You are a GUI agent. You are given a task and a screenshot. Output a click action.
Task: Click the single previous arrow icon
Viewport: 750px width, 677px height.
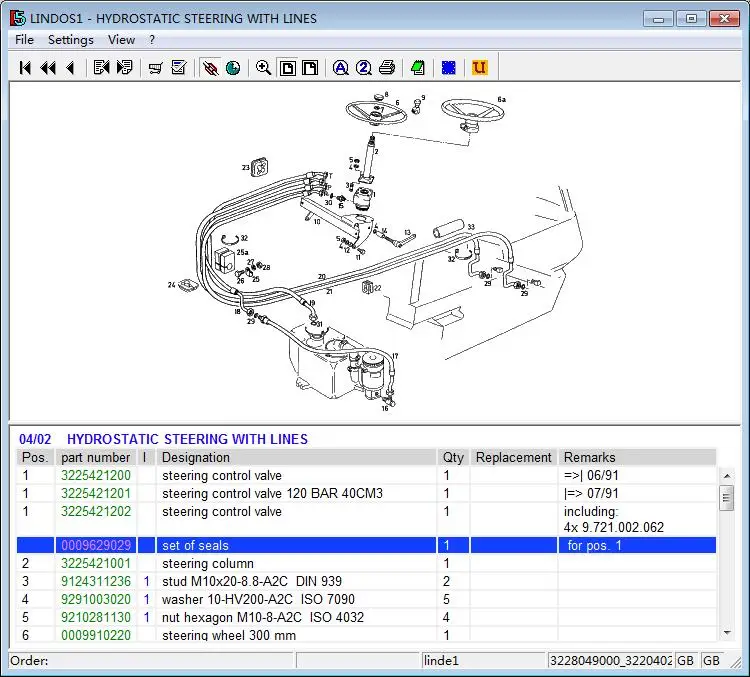pyautogui.click(x=70, y=68)
